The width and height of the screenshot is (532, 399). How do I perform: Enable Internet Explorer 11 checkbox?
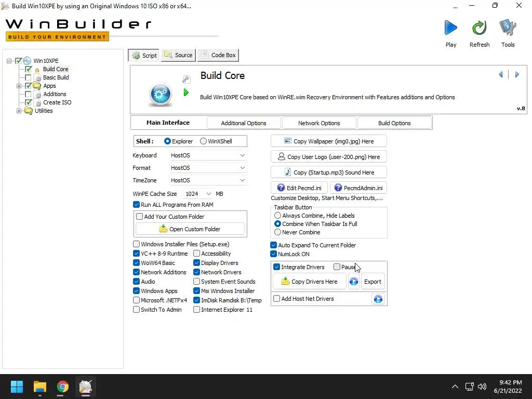(x=196, y=310)
